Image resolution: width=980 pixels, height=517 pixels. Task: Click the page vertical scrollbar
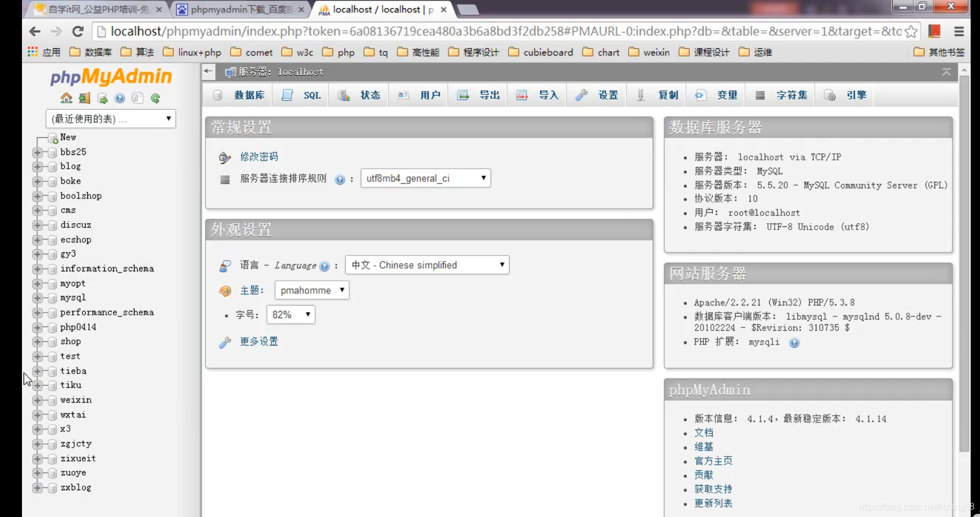click(x=964, y=264)
